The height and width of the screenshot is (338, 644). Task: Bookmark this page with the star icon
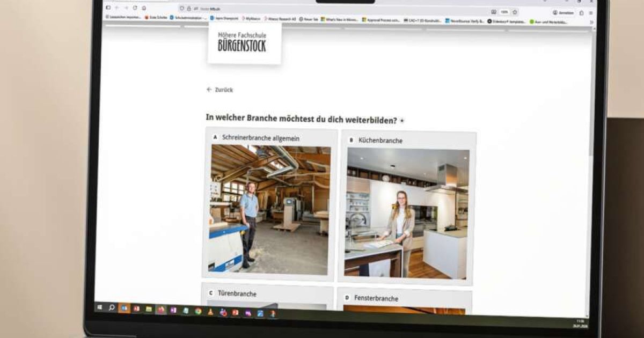click(515, 12)
